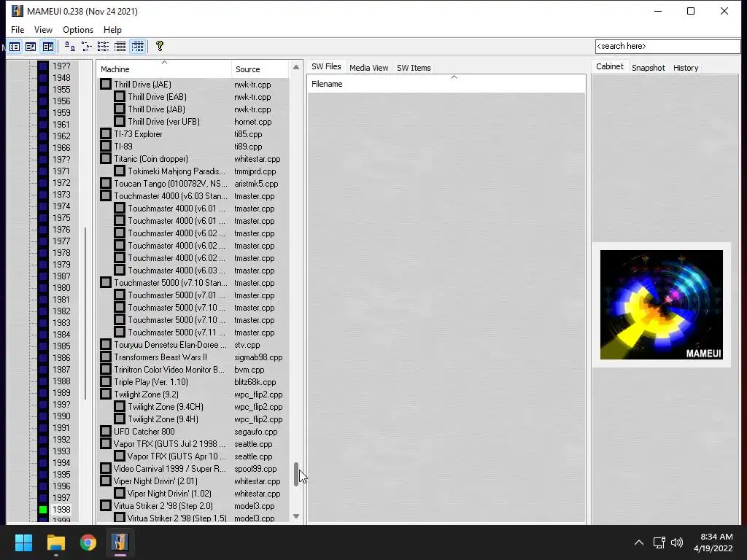Show hidden system tray icons
This screenshot has width=747, height=560.
pos(639,542)
